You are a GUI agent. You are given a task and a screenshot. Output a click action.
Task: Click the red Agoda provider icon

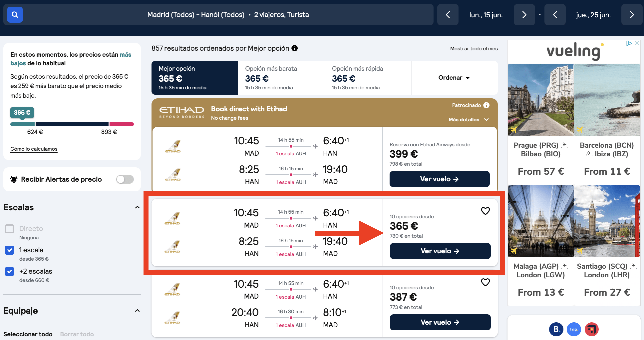[x=592, y=329]
